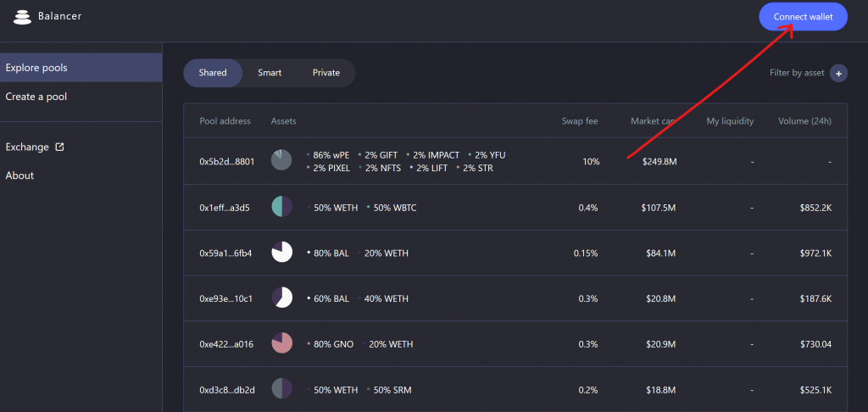Open Explore pools in sidebar
Viewport: 868px width, 412px height.
81,68
